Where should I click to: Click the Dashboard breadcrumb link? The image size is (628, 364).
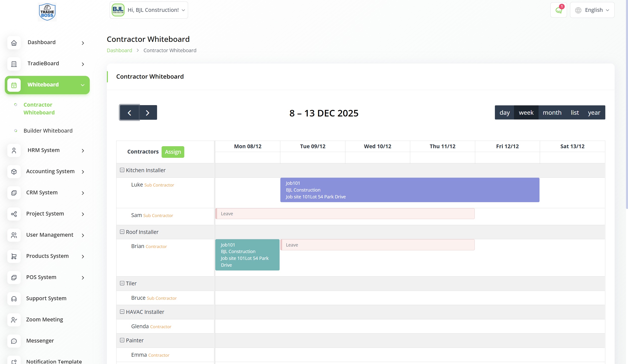tap(119, 50)
